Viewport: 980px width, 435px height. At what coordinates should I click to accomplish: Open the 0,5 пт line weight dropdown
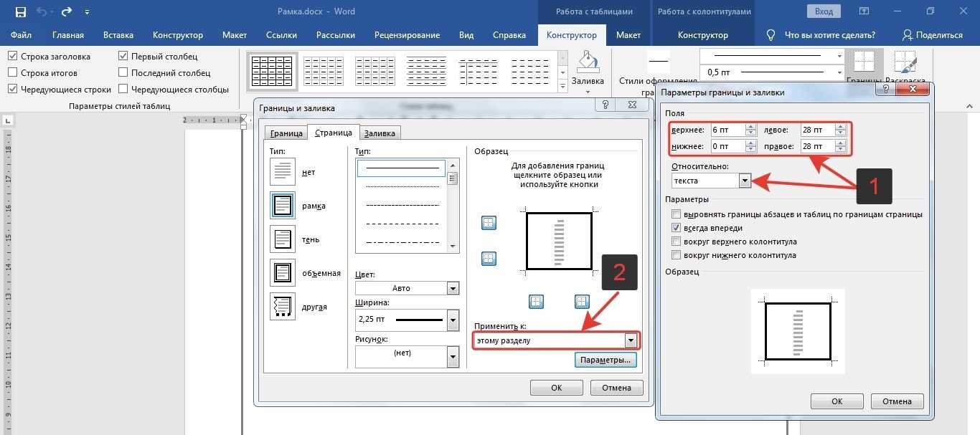(x=839, y=72)
